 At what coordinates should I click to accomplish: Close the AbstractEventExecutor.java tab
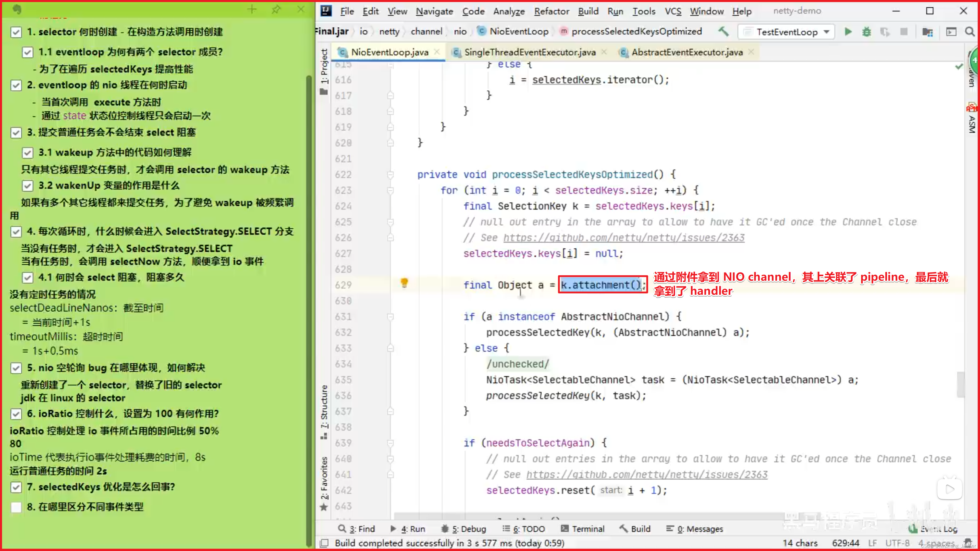pyautogui.click(x=751, y=52)
